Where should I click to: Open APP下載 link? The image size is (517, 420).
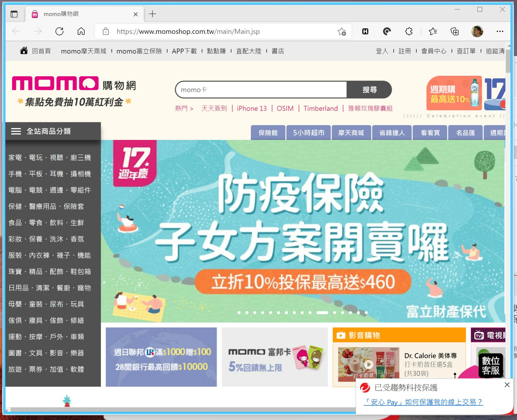coord(184,51)
